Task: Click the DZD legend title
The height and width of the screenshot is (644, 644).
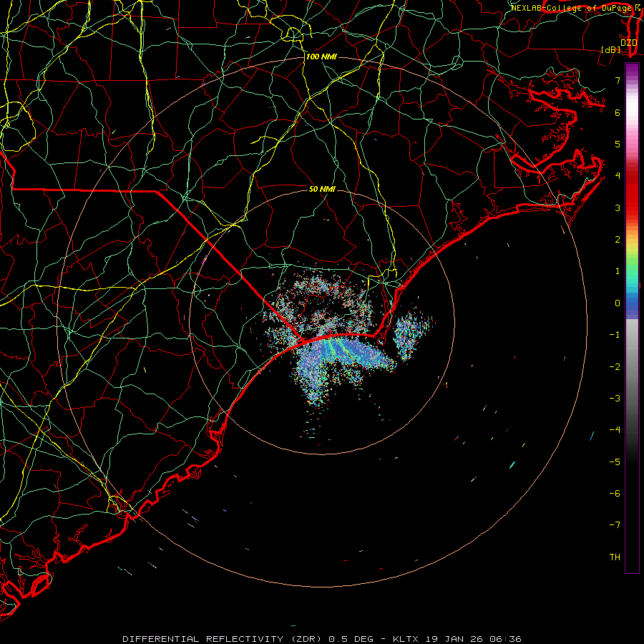Action: pos(629,43)
